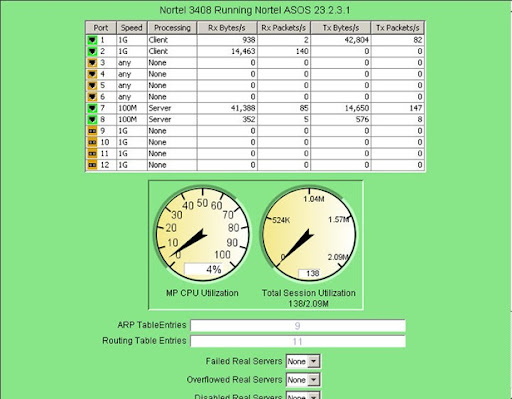512x399 pixels.
Task: Click the green status icon for port 8
Action: (92, 120)
